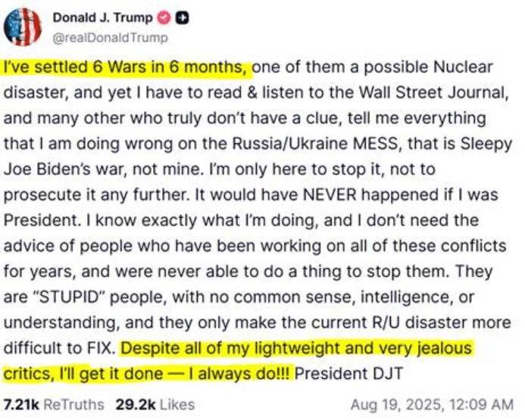Open the Aug 19, 2025 timestamp link
This screenshot has width=525, height=420.
point(432,405)
